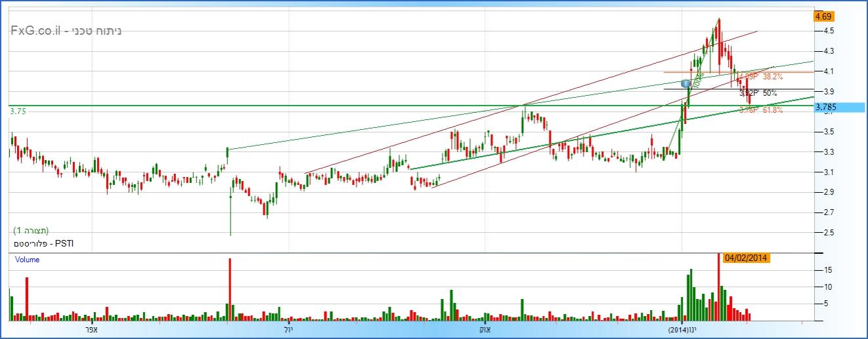Image resolution: width=868 pixels, height=339 pixels.
Task: Click the green 3.75 support level label
Action: click(x=18, y=112)
